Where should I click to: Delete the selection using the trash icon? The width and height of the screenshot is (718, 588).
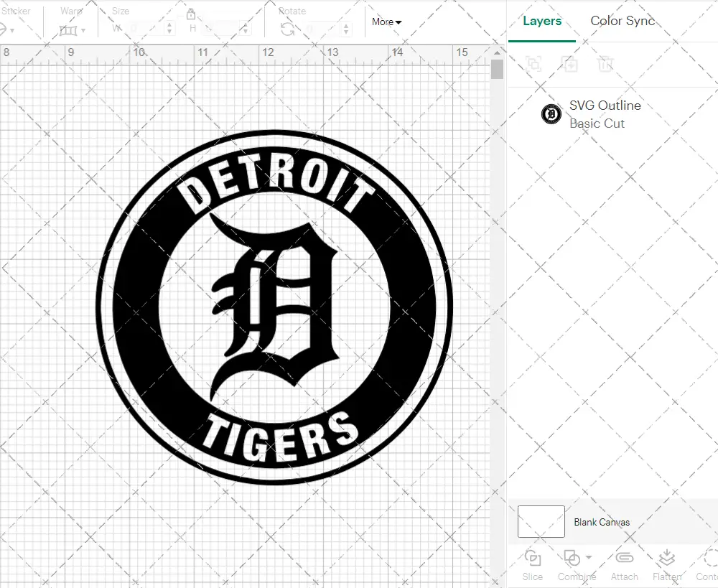(606, 65)
